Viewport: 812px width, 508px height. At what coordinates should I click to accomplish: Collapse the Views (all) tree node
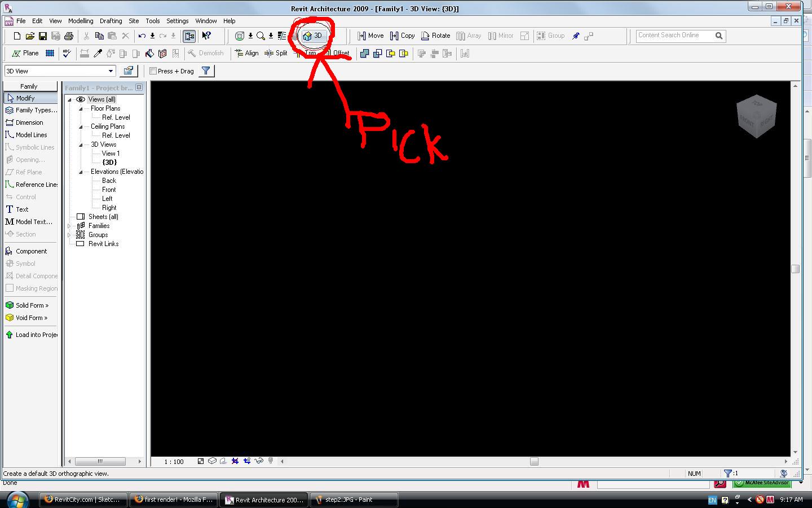[x=70, y=99]
